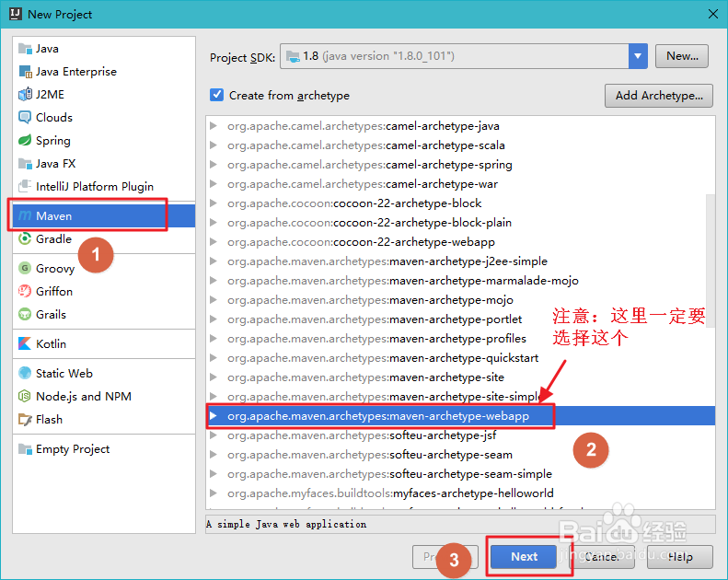This screenshot has width=728, height=580.
Task: Choose the IntelliJ Platform Plugin icon
Action: click(x=25, y=186)
